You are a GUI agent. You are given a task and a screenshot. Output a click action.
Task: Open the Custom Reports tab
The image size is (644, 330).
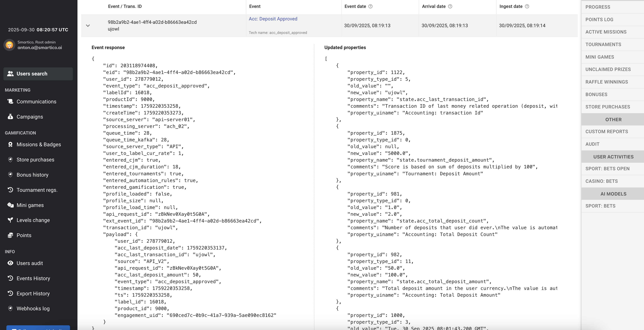(607, 132)
